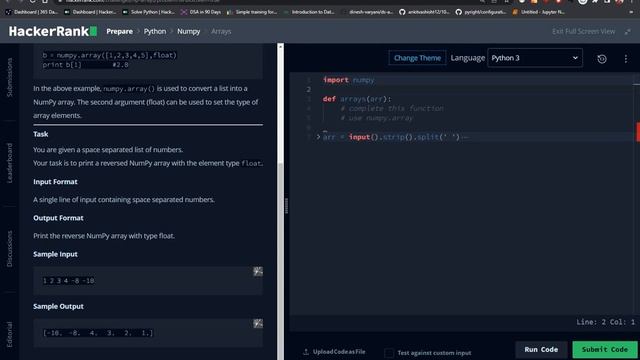The image size is (640, 360).
Task: Click the 'def arrays(arr):' code line
Action: click(x=357, y=99)
